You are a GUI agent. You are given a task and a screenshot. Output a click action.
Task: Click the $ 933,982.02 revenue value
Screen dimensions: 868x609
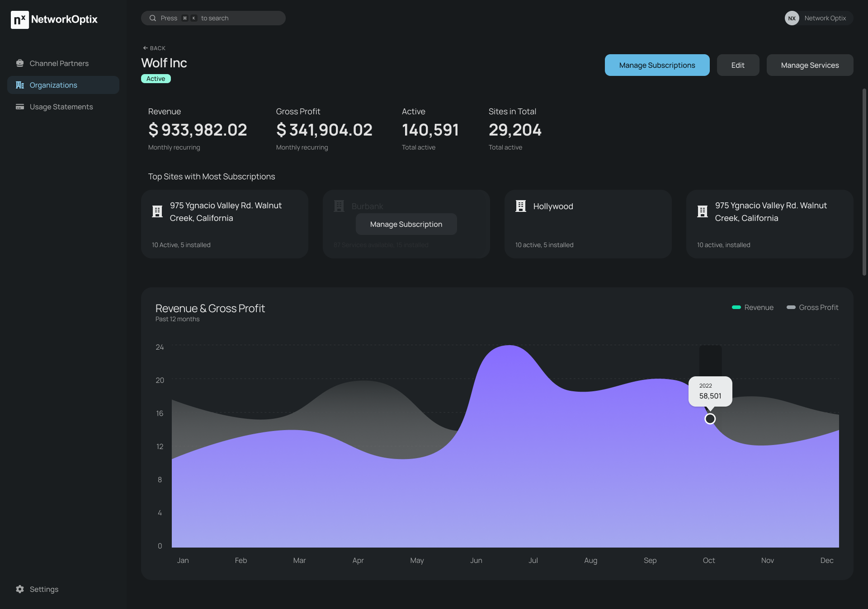pyautogui.click(x=198, y=130)
